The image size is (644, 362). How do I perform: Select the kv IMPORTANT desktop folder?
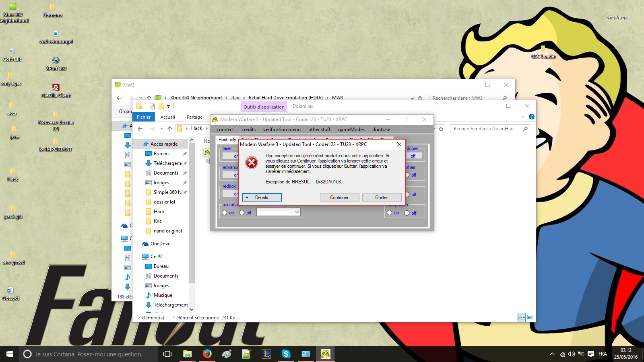coord(56,145)
